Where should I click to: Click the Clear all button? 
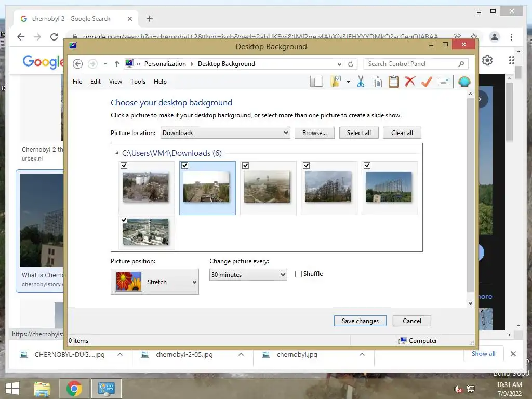pos(402,133)
